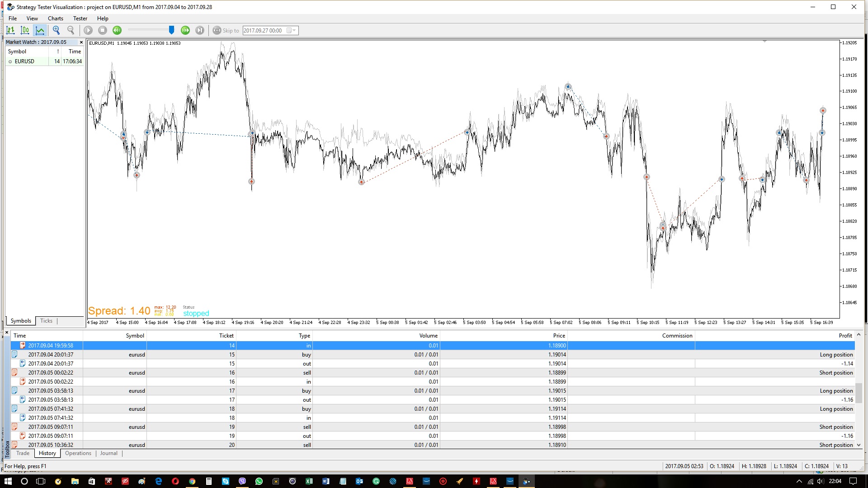Image resolution: width=868 pixels, height=488 pixels.
Task: Sort history by Time column
Action: coord(47,336)
